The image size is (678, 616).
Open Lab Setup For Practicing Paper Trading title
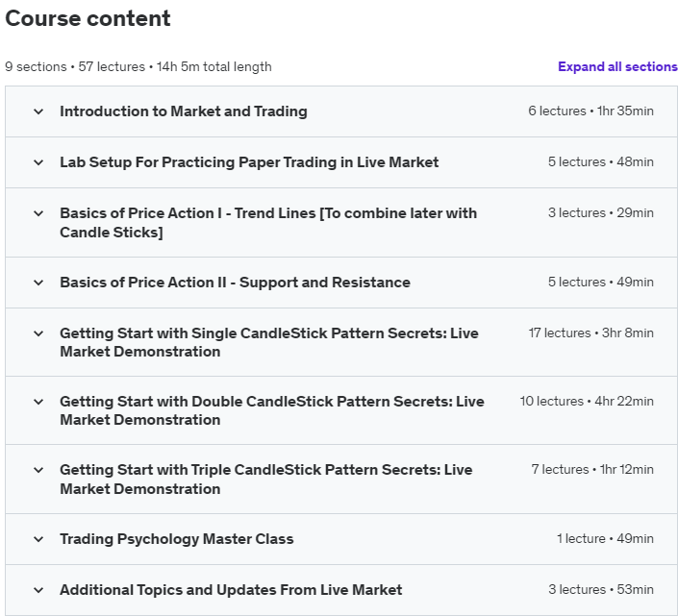249,162
